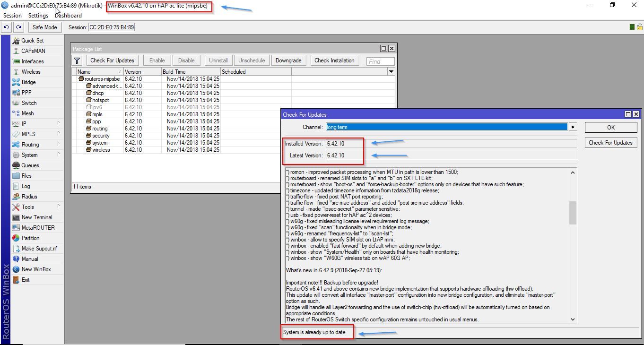Sort by Name column header
The image size is (644, 345).
(x=99, y=72)
